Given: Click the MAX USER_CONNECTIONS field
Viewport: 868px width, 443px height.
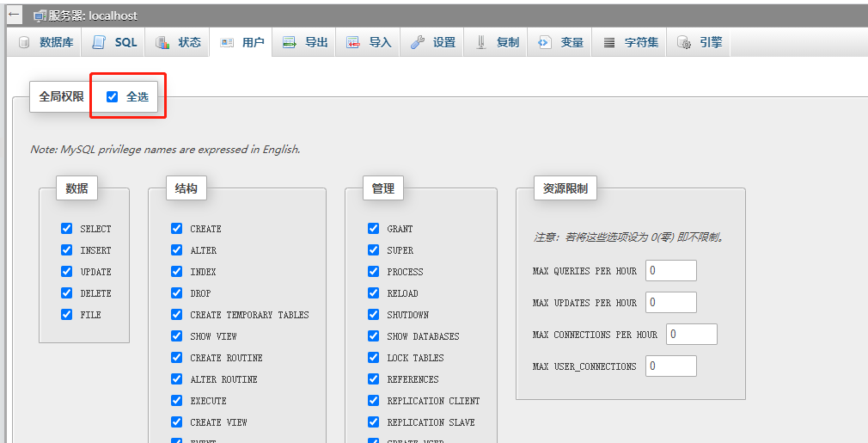Looking at the screenshot, I should [671, 366].
